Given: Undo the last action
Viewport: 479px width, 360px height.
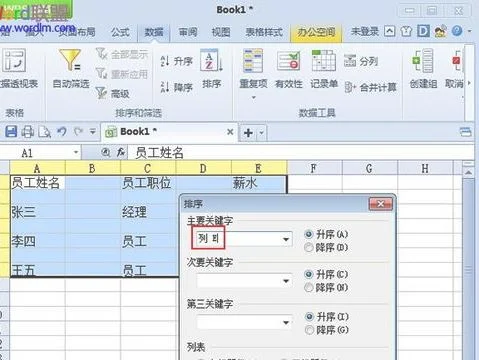Looking at the screenshot, I should [x=62, y=132].
